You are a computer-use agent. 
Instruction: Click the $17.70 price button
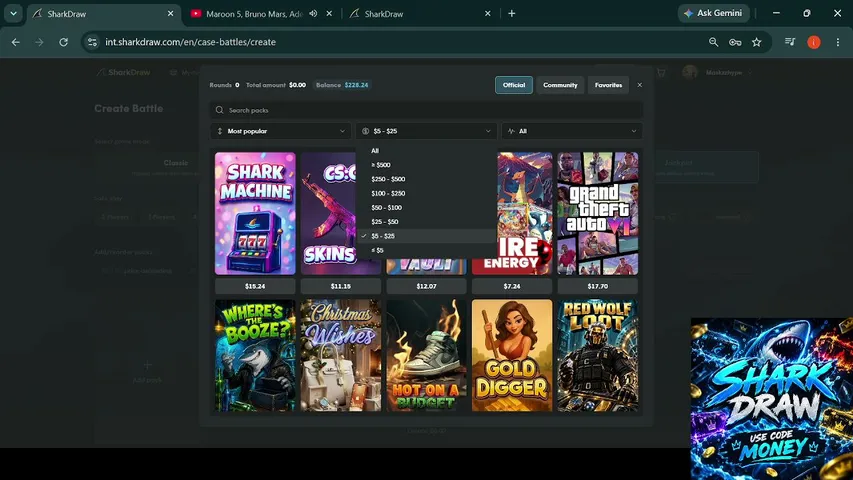point(597,286)
